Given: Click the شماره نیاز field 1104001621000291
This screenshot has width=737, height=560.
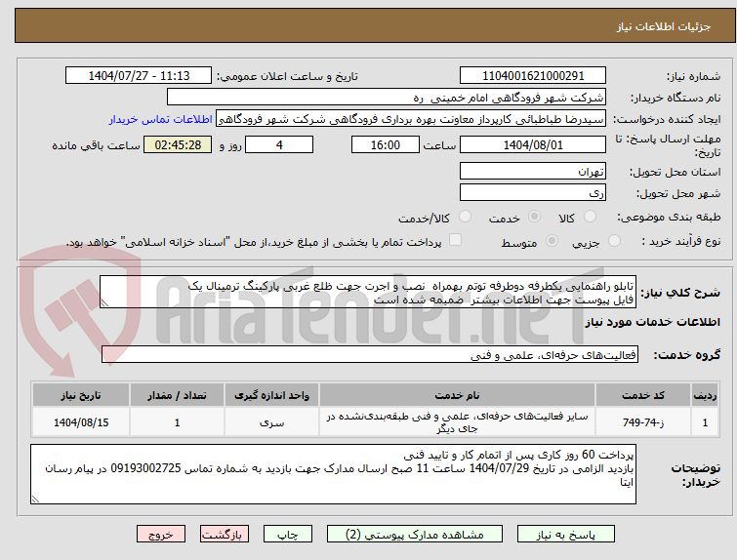Looking at the screenshot, I should [x=533, y=76].
